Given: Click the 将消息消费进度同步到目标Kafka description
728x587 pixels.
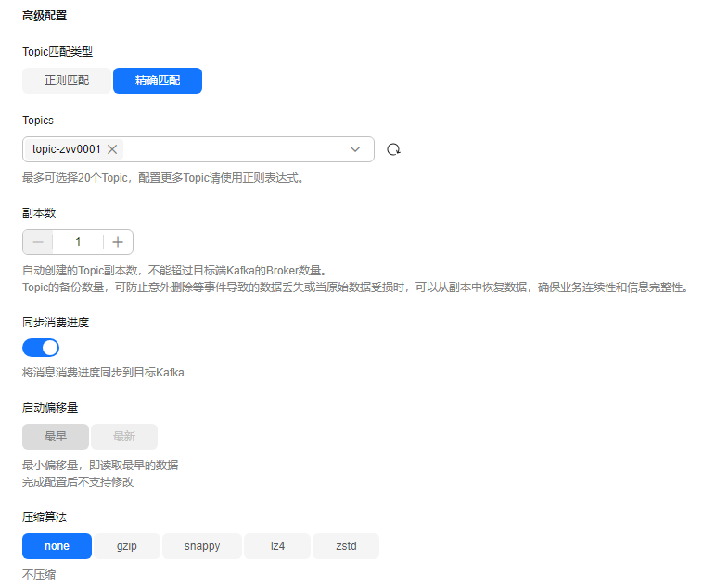Looking at the screenshot, I should pos(103,373).
